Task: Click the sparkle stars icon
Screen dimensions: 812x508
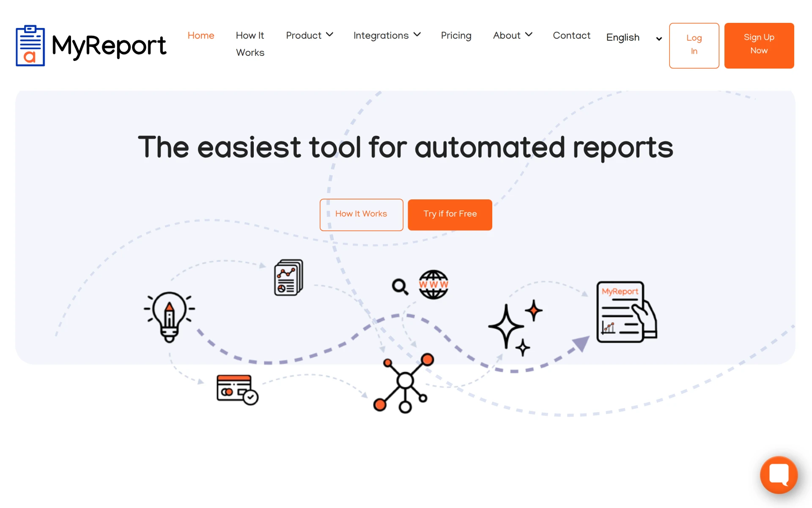Action: pyautogui.click(x=515, y=328)
